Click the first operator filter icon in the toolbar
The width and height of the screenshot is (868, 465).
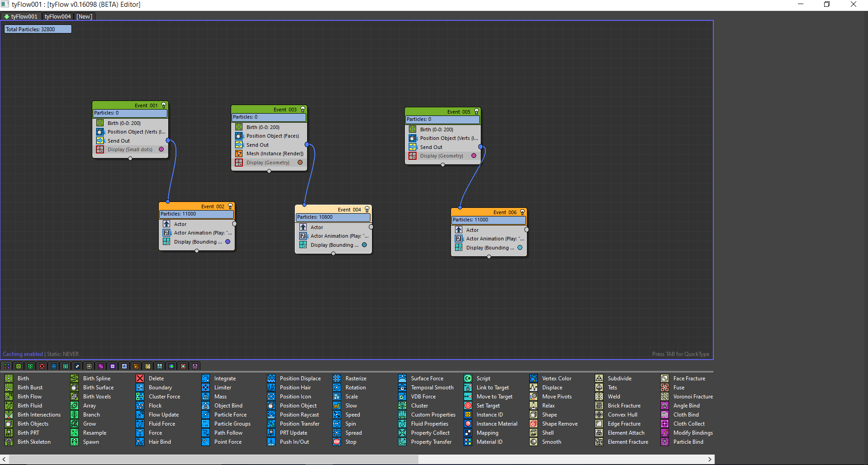click(x=7, y=366)
